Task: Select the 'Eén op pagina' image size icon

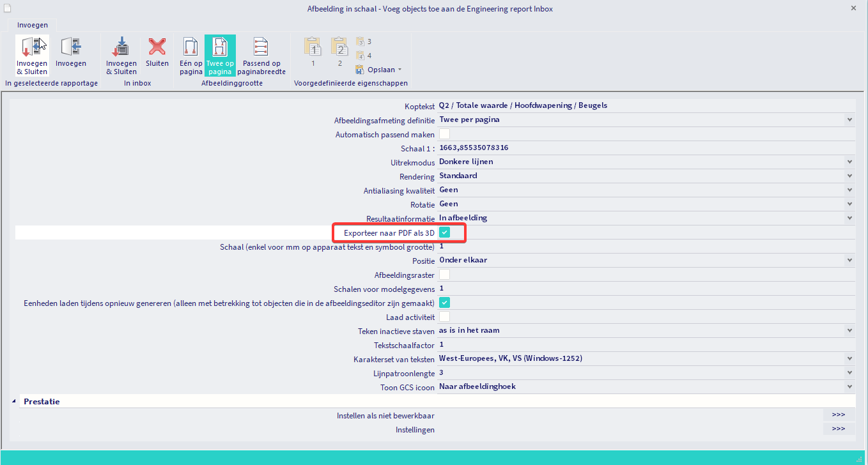Action: (190, 54)
